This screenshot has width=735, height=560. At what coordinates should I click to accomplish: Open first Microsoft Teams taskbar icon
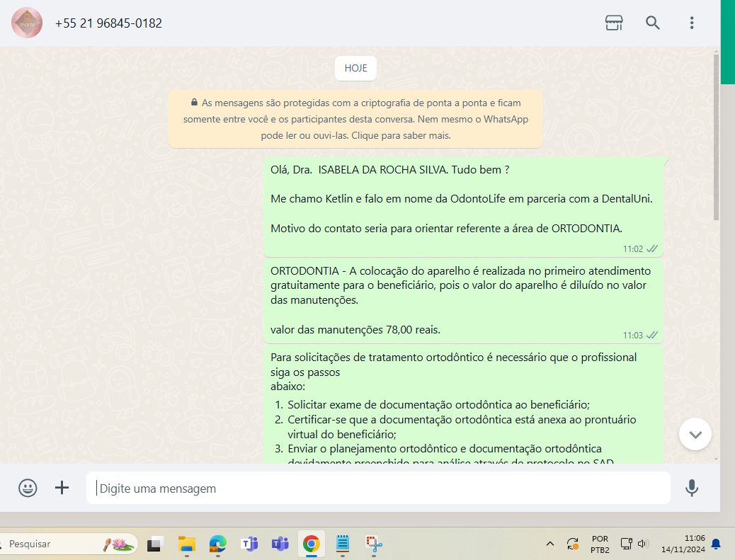tap(249, 544)
